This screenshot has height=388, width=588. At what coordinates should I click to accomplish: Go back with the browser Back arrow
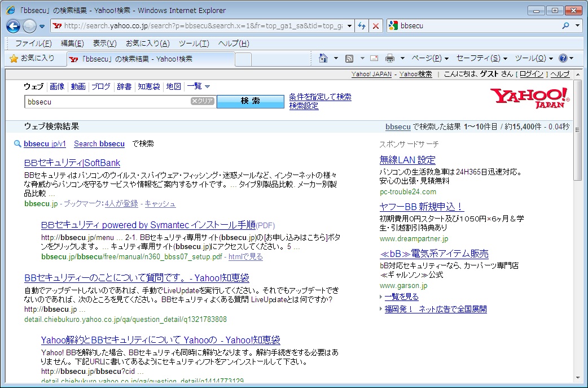[x=14, y=26]
